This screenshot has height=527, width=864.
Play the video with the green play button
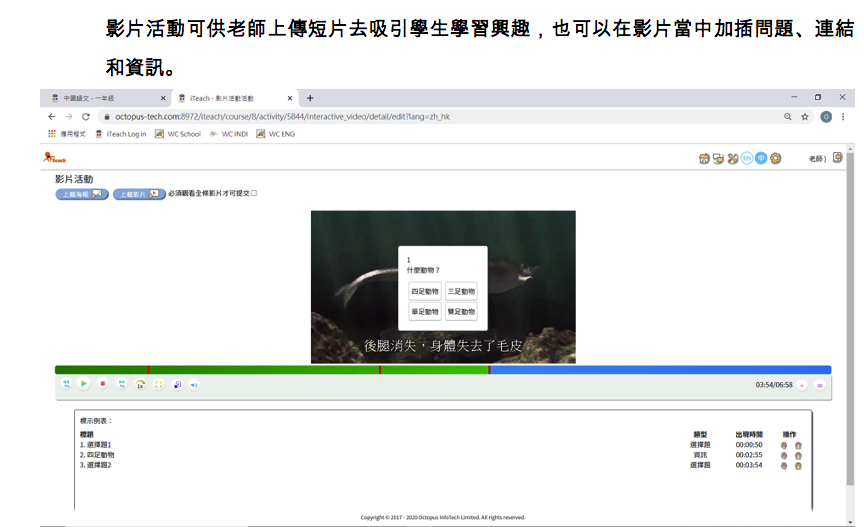(x=84, y=384)
